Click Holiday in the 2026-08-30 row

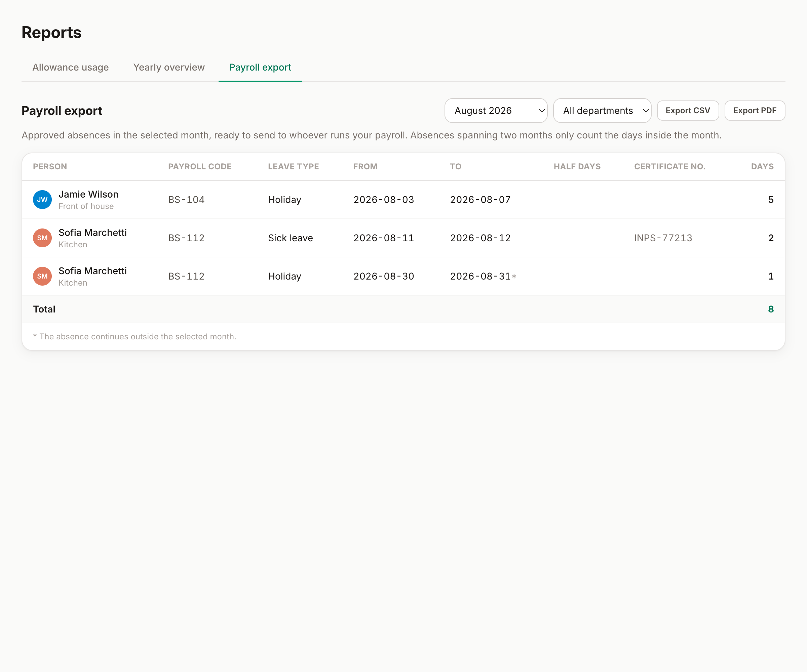285,277
